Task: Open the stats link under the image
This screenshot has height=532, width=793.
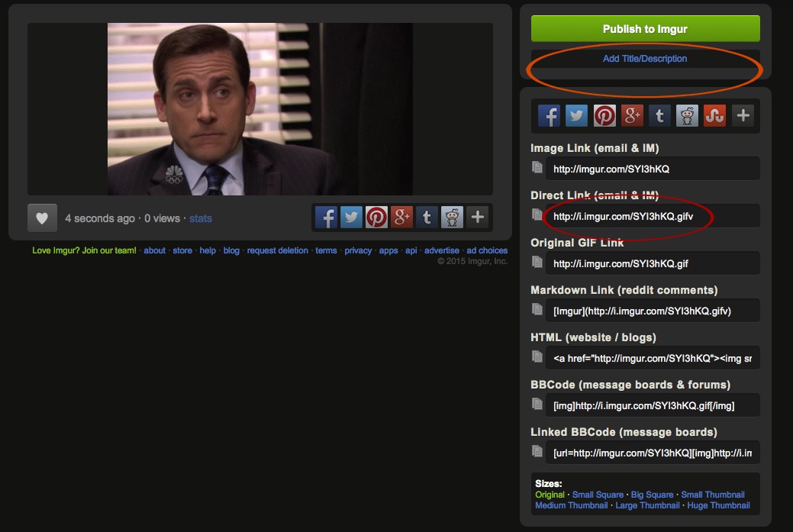Action: point(201,218)
